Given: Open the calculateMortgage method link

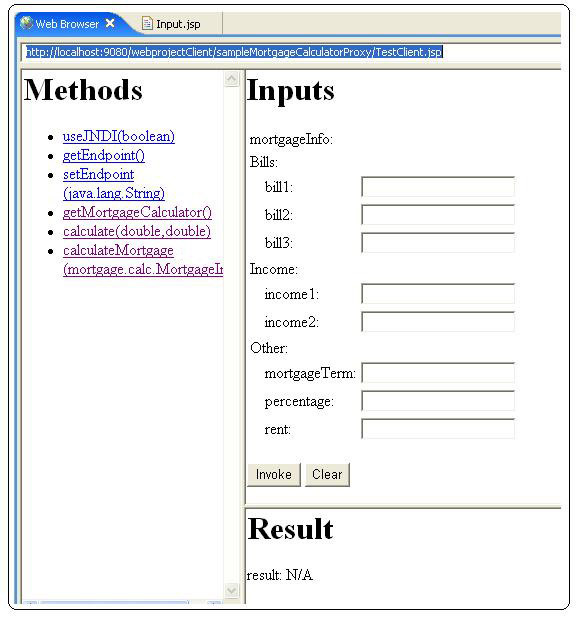Looking at the screenshot, I should 143,260.
